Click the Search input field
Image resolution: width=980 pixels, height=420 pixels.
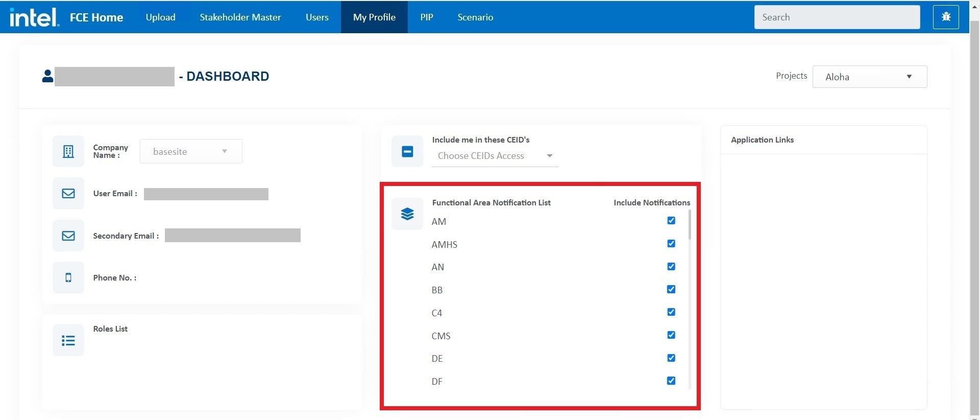click(837, 17)
